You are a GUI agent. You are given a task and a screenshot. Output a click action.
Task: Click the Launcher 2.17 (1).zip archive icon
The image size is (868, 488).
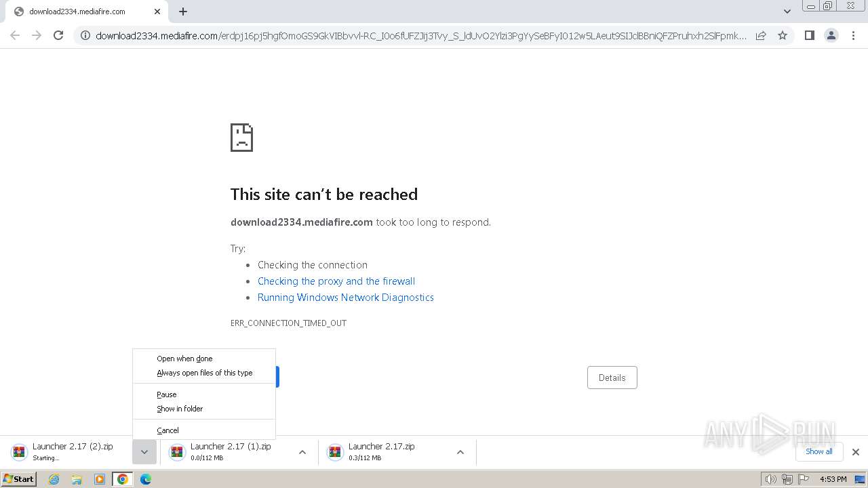[x=177, y=452]
